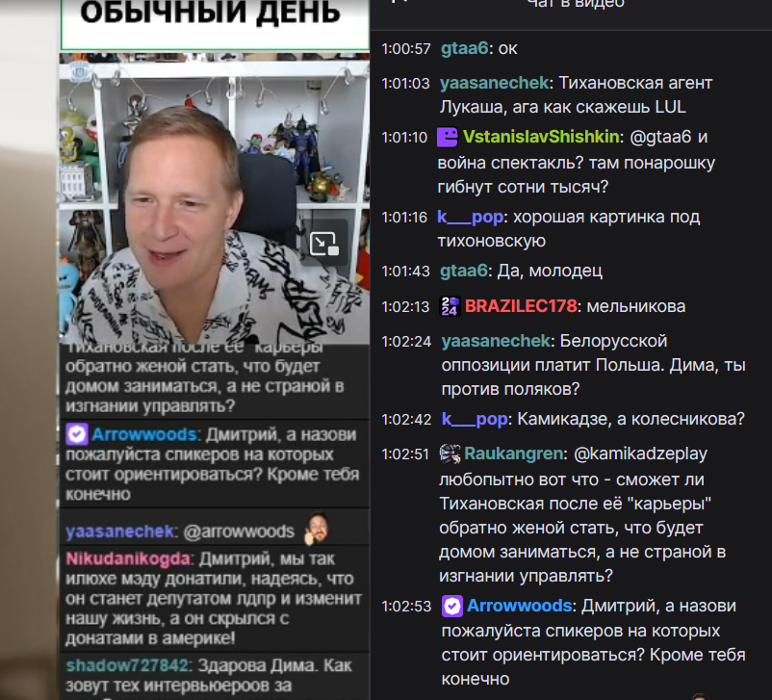772x700 pixels.
Task: Click Arrowwoods' verified badge in chat panel
Action: coord(452,607)
